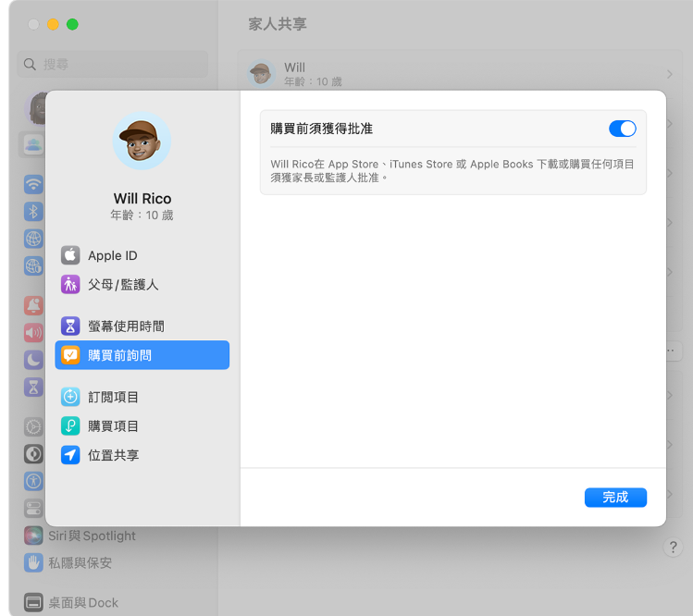Open Siri與Spotlight in the settings sidebar
Screen dimensions: 693x616
(x=80, y=536)
